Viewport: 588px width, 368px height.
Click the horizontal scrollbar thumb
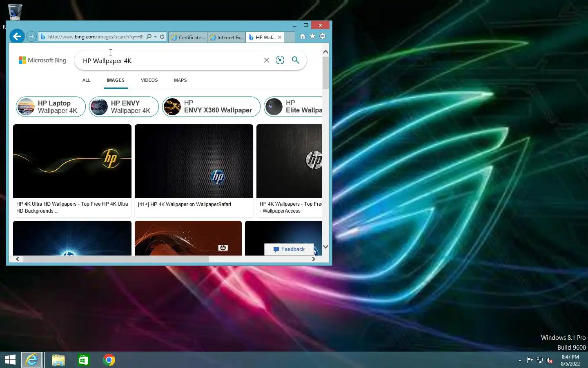point(116,259)
